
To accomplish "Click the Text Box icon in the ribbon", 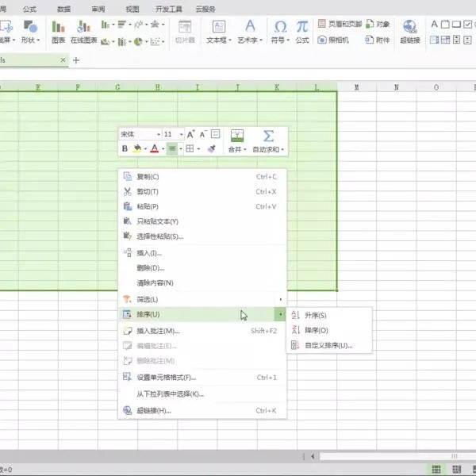I will click(x=217, y=27).
